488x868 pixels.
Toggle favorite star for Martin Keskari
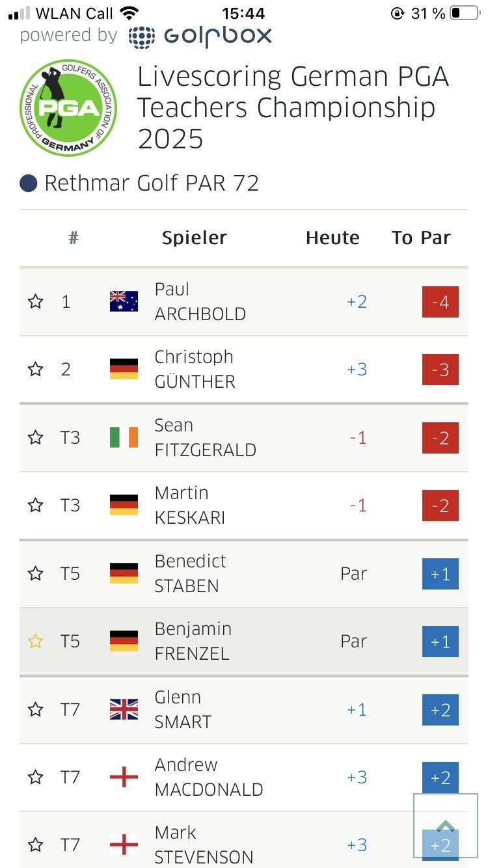(35, 505)
